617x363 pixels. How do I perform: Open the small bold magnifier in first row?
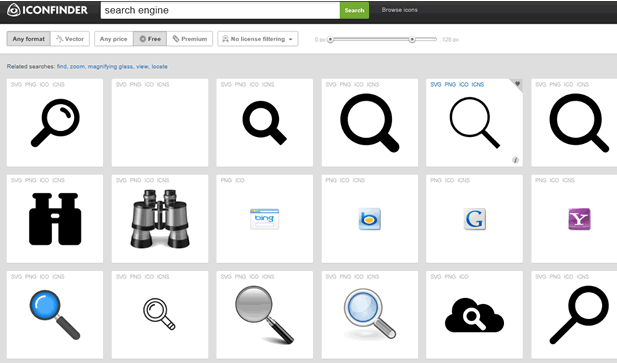coord(264,123)
